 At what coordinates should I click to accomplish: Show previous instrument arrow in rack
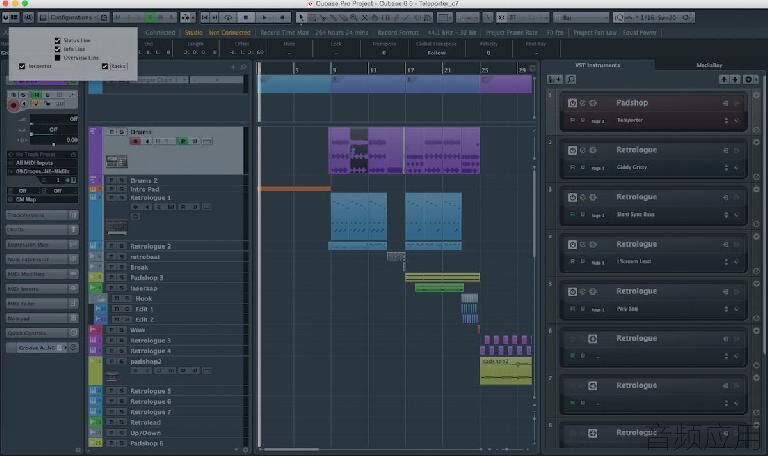[724, 79]
